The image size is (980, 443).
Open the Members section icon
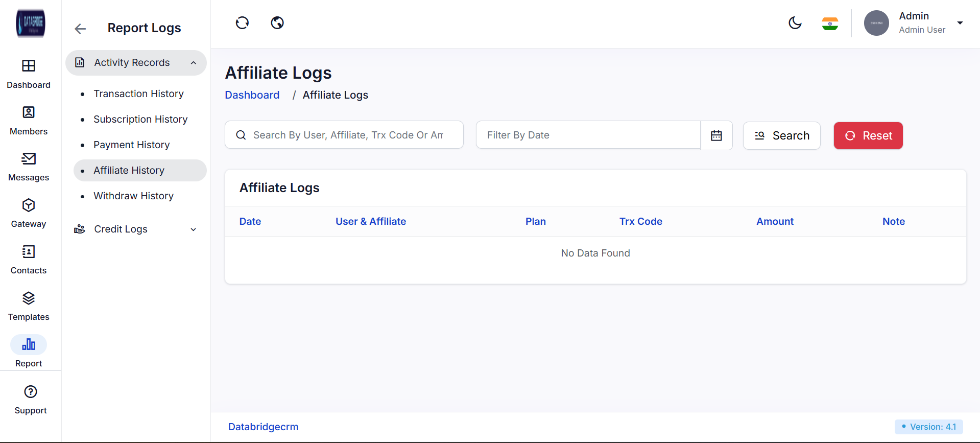point(29,112)
